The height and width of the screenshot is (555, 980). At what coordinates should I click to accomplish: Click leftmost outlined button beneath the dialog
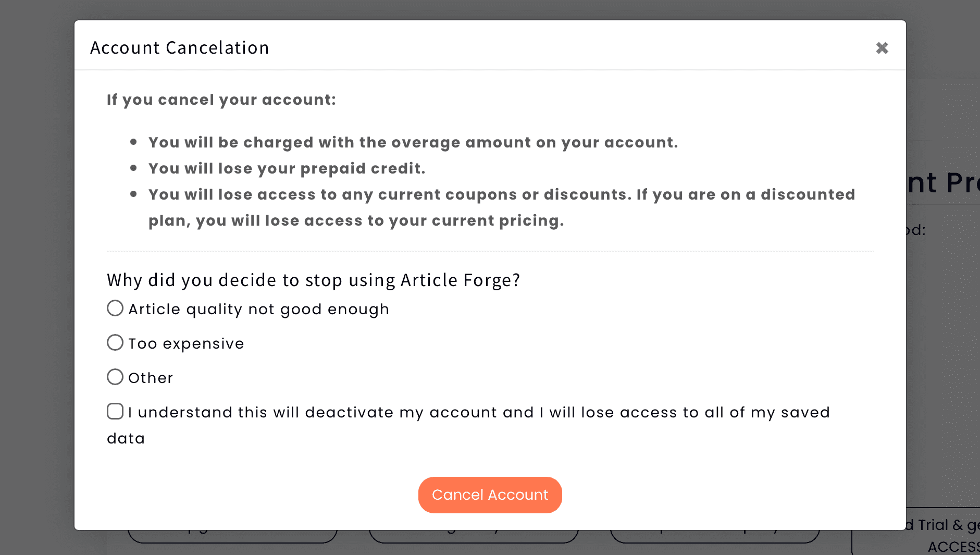(232, 536)
